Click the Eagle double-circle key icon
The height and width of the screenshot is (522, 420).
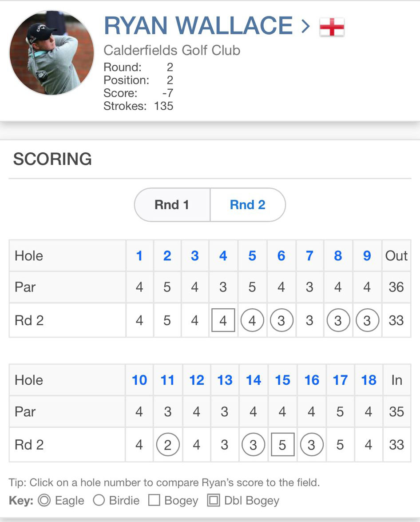pos(44,501)
